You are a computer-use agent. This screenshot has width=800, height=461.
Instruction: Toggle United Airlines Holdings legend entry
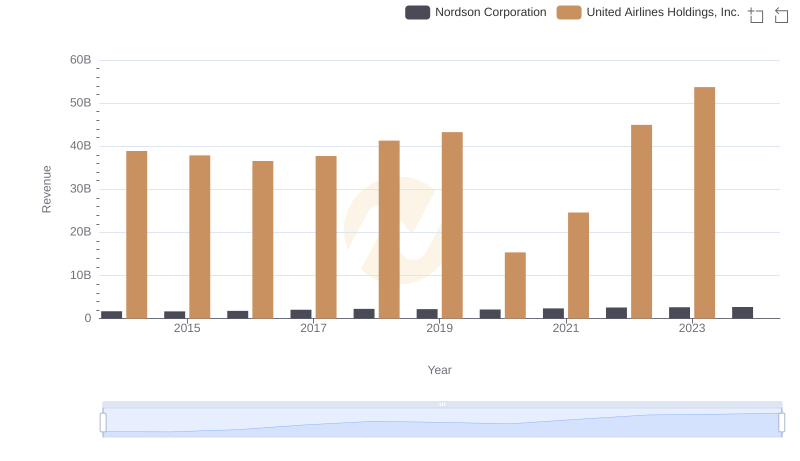(648, 12)
